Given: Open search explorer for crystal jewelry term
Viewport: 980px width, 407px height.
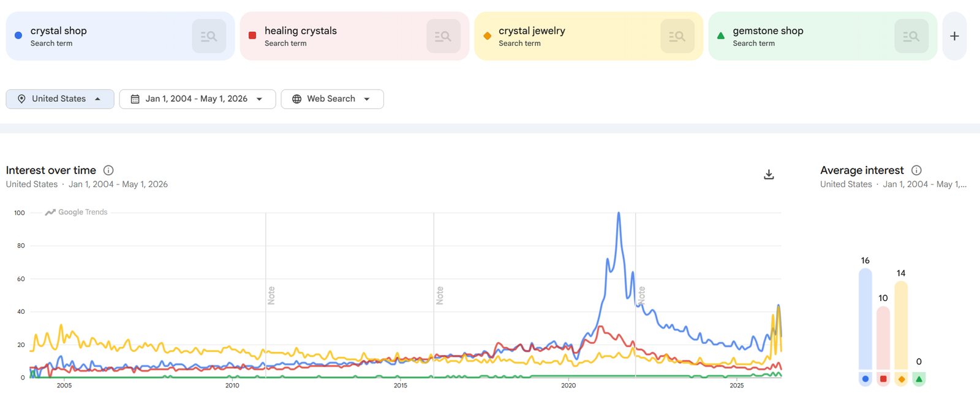Looking at the screenshot, I should click(677, 36).
